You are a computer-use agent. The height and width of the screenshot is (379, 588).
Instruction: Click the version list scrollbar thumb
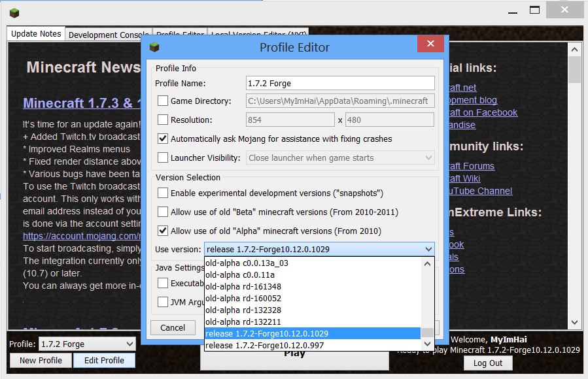(x=427, y=333)
